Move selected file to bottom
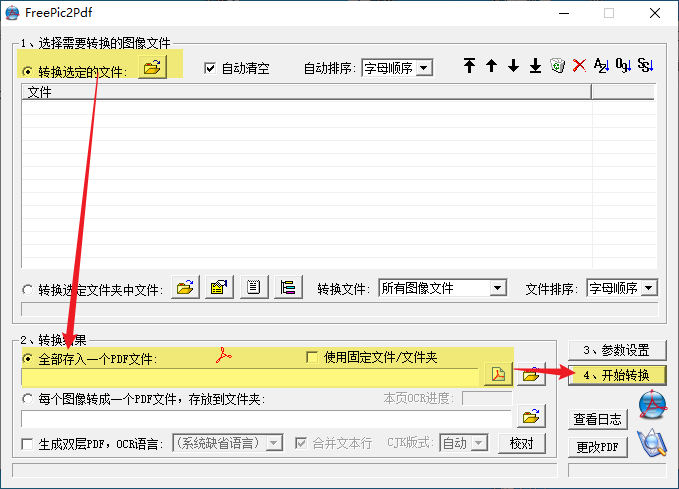This screenshot has width=679, height=489. coord(536,66)
